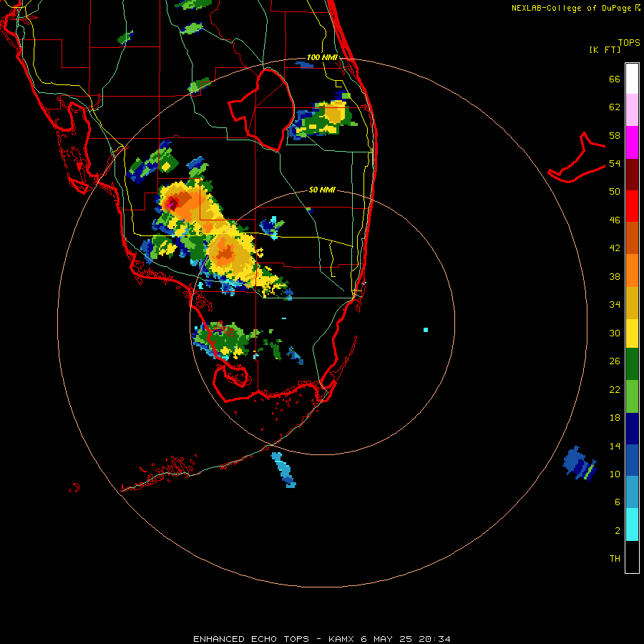
Task: Click the yellow legend swatch between 34 and 30
Action: point(632,333)
